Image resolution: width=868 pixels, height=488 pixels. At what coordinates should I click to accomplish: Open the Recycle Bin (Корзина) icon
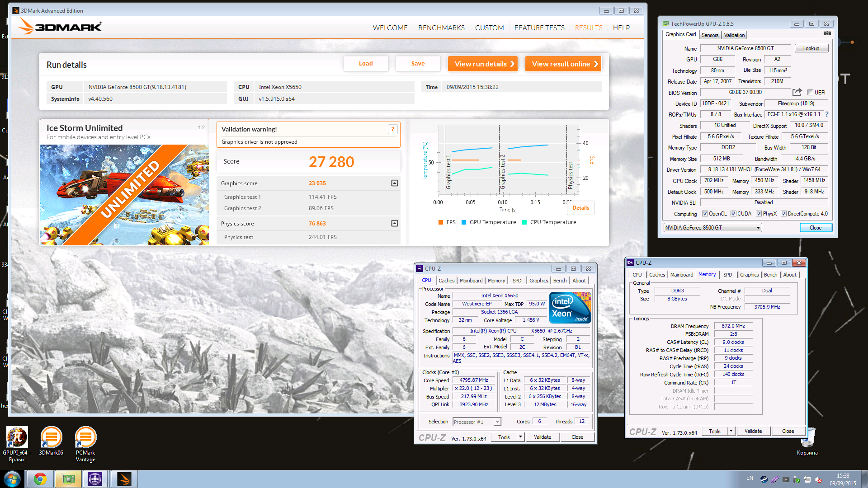coord(807,441)
